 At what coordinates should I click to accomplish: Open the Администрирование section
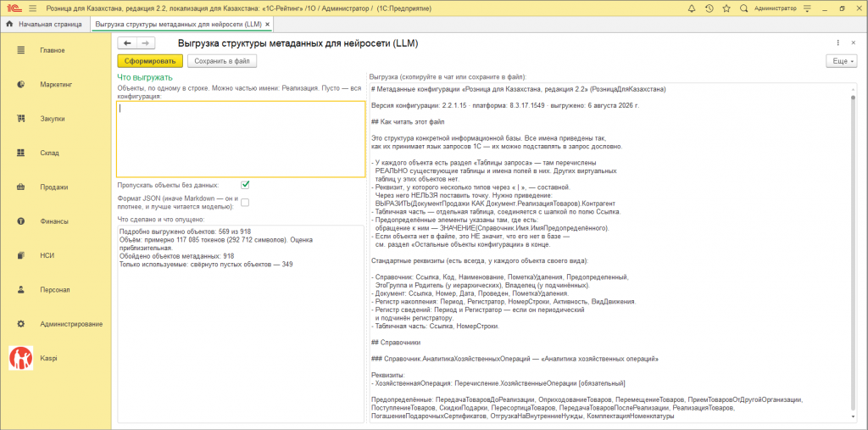coord(71,324)
